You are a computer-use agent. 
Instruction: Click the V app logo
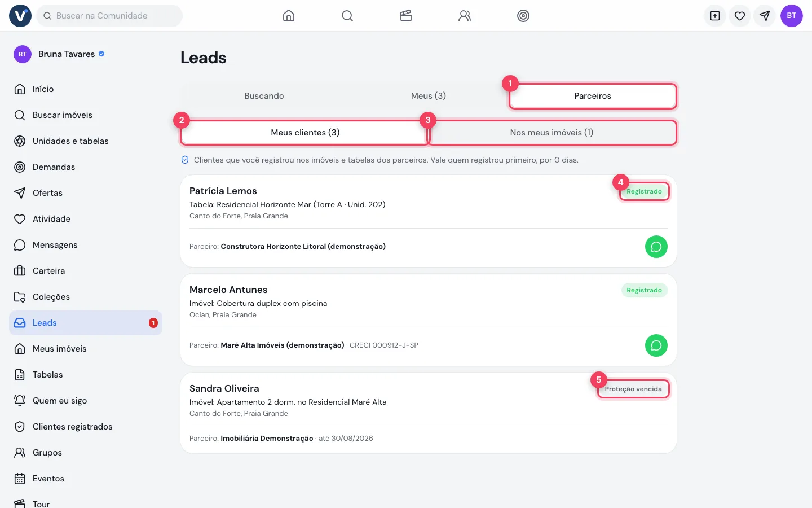click(x=20, y=16)
